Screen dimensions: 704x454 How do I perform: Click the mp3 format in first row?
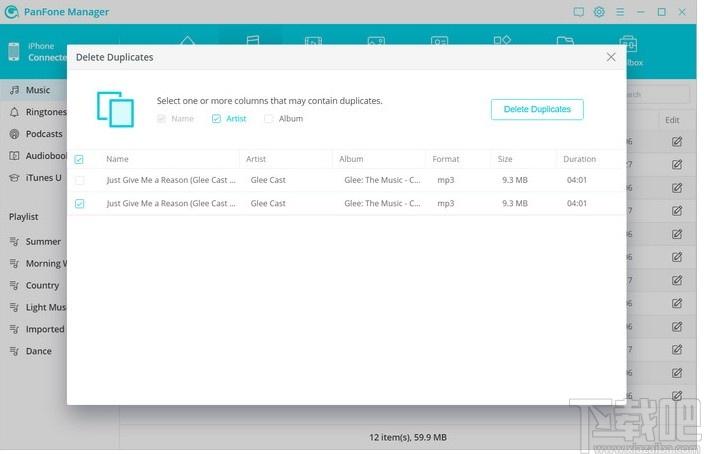445,180
